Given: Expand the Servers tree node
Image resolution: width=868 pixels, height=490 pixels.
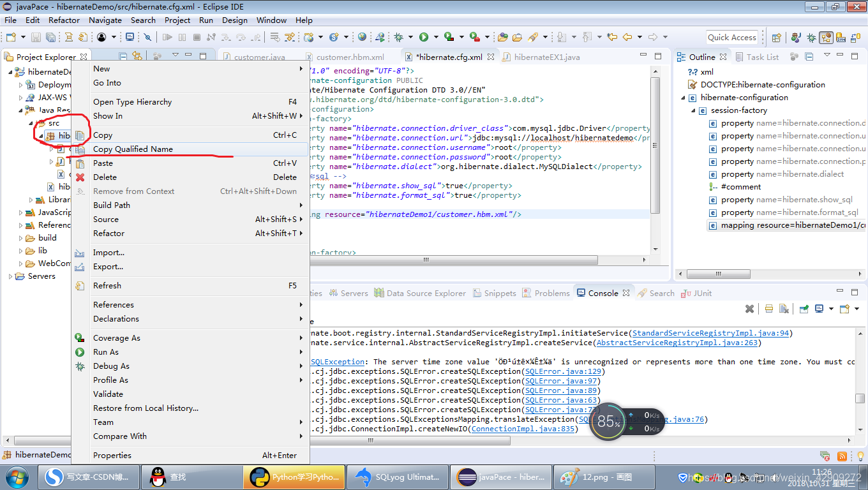Looking at the screenshot, I should (x=10, y=276).
